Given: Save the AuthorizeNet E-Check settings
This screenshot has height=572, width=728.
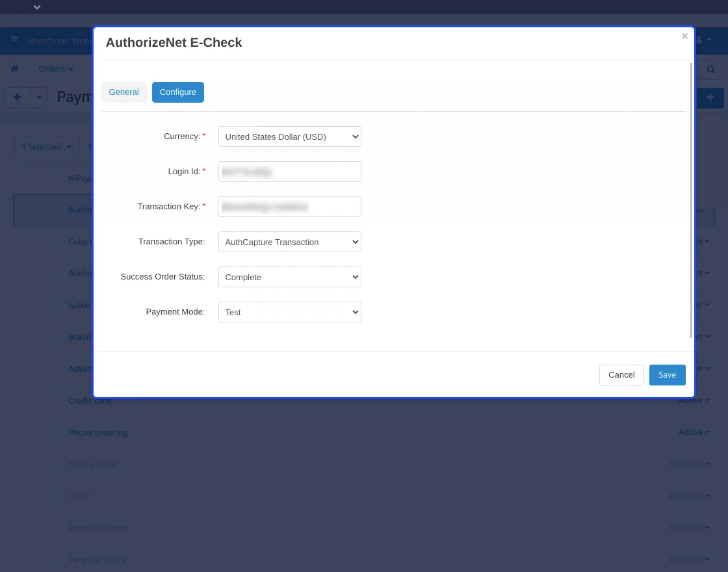Looking at the screenshot, I should pyautogui.click(x=667, y=374).
